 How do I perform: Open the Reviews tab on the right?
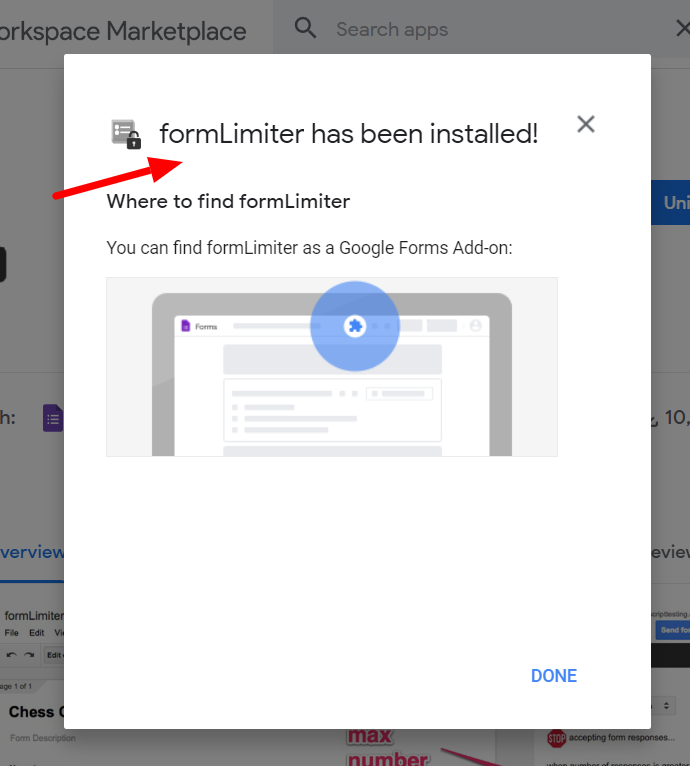pyautogui.click(x=670, y=552)
